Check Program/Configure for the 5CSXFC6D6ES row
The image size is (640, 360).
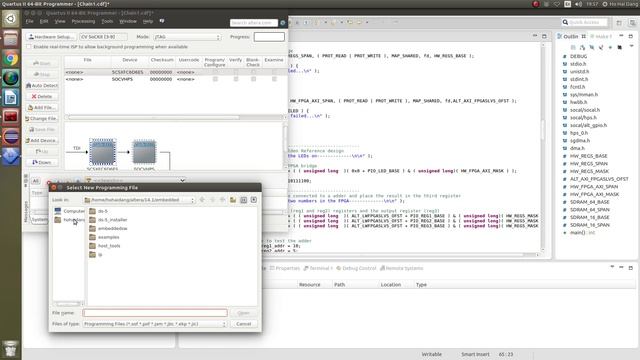point(215,72)
